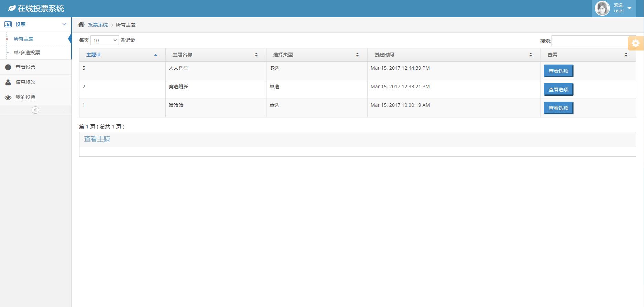Select 单/多选投票 in sidebar
The image size is (644, 307).
tap(27, 53)
